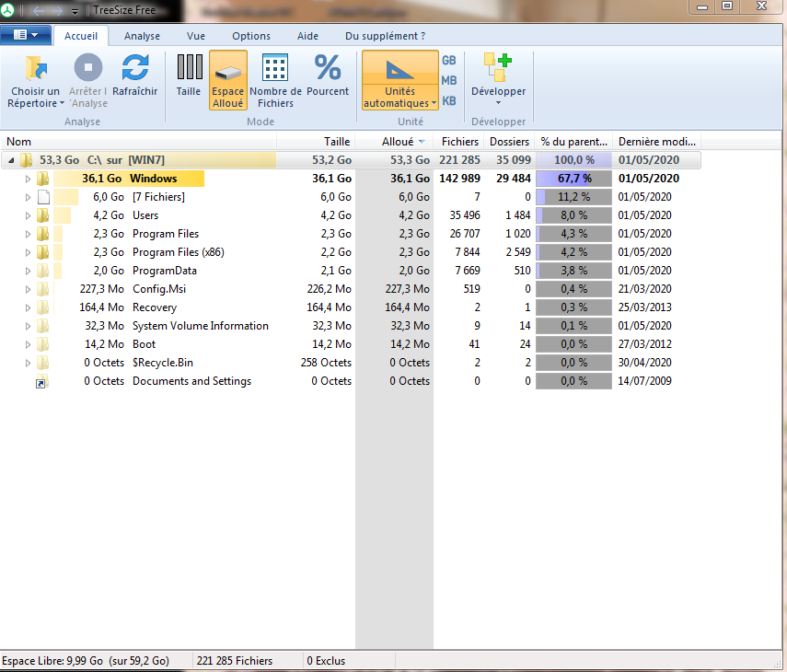
Task: Open the Du supplément ? tab
Action: (x=385, y=36)
